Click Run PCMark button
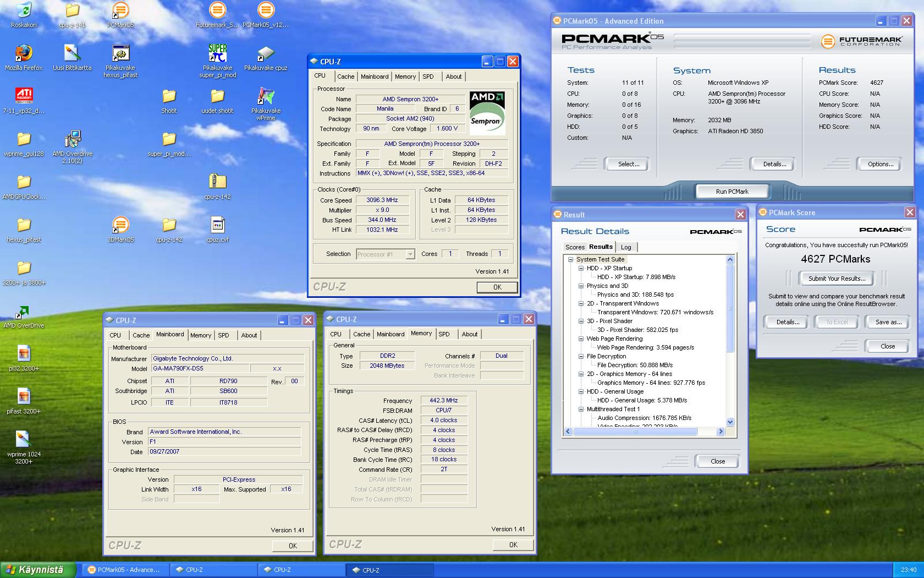Viewport: 924px width, 578px height. point(732,192)
